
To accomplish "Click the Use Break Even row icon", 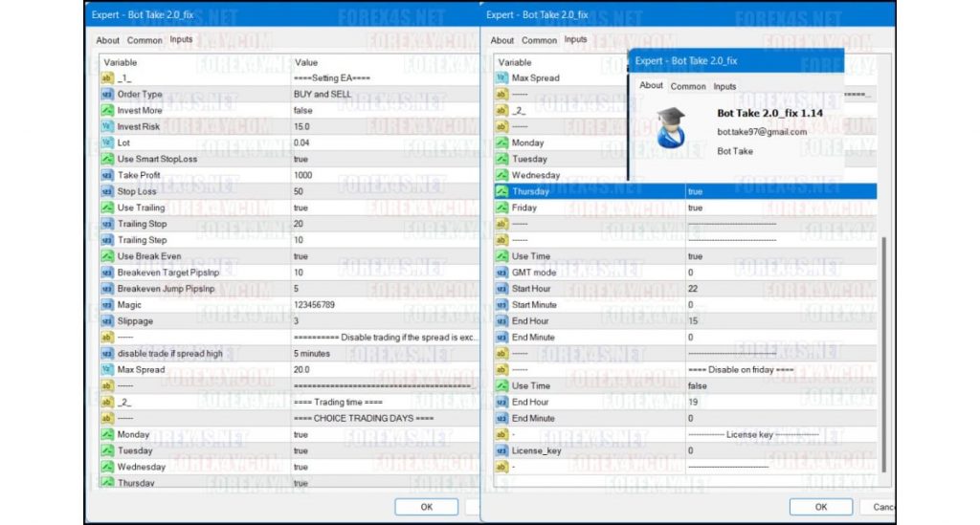I will tap(107, 256).
